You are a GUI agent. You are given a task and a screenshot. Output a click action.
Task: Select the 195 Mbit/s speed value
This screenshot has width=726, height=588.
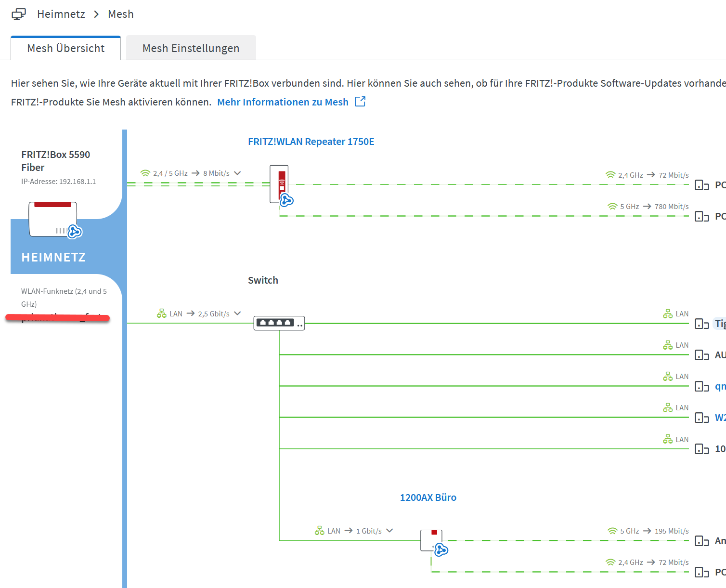pos(672,531)
